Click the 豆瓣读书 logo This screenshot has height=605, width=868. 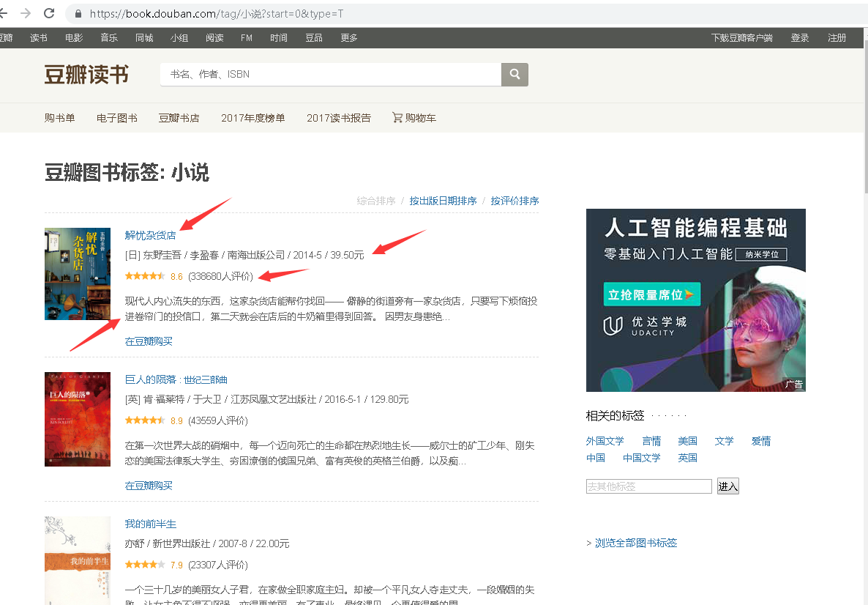[x=86, y=74]
